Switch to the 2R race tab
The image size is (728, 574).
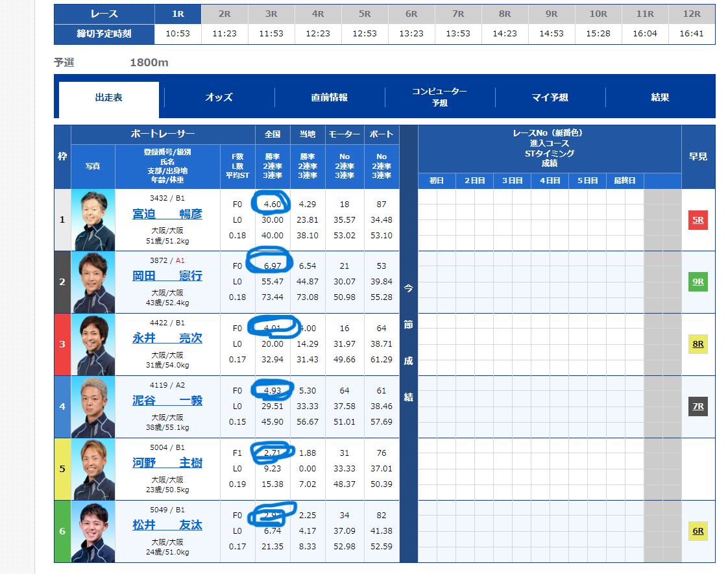224,14
